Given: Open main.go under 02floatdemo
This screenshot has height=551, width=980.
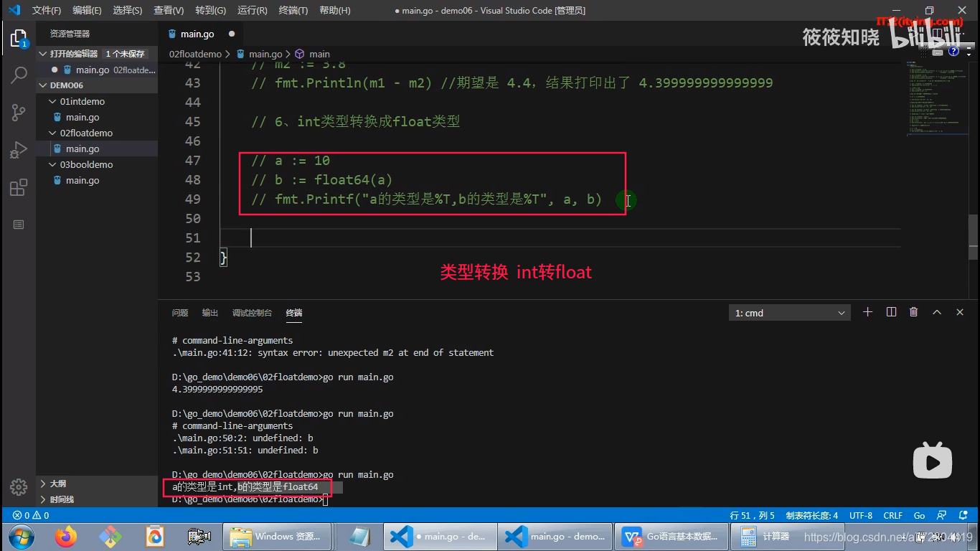Looking at the screenshot, I should click(97, 149).
